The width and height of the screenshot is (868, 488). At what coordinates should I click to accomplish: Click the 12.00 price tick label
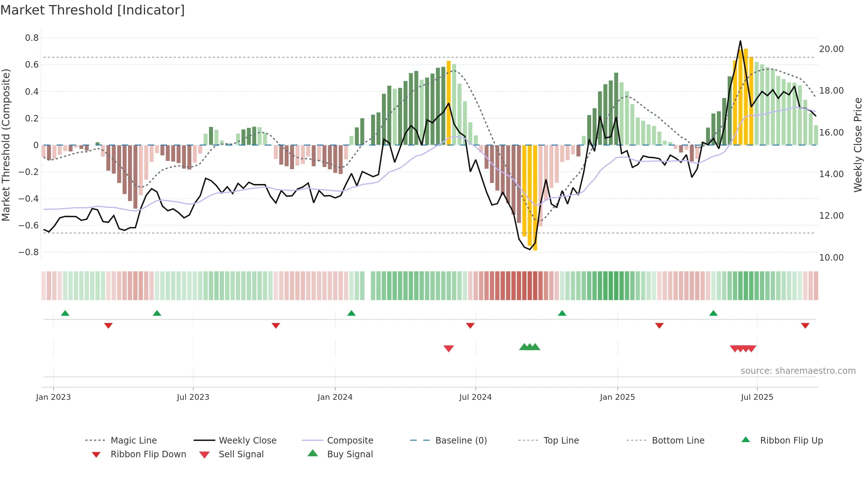(831, 216)
